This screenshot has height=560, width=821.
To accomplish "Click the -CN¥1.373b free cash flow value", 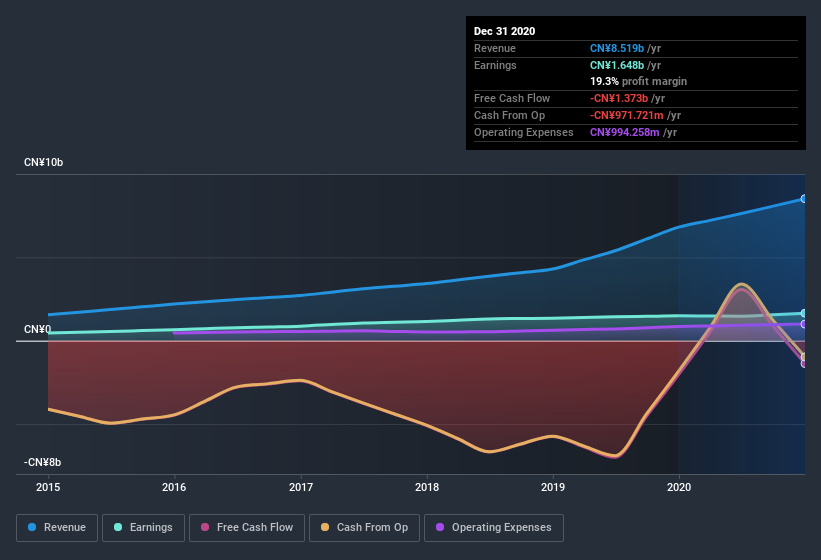I will [x=619, y=98].
